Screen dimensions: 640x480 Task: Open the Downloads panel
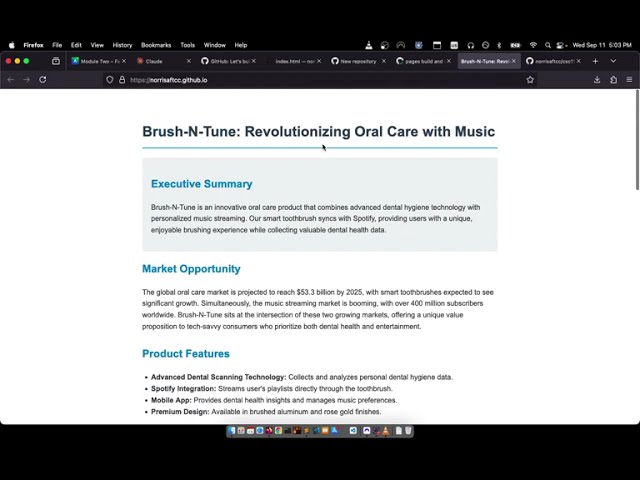coord(597,80)
